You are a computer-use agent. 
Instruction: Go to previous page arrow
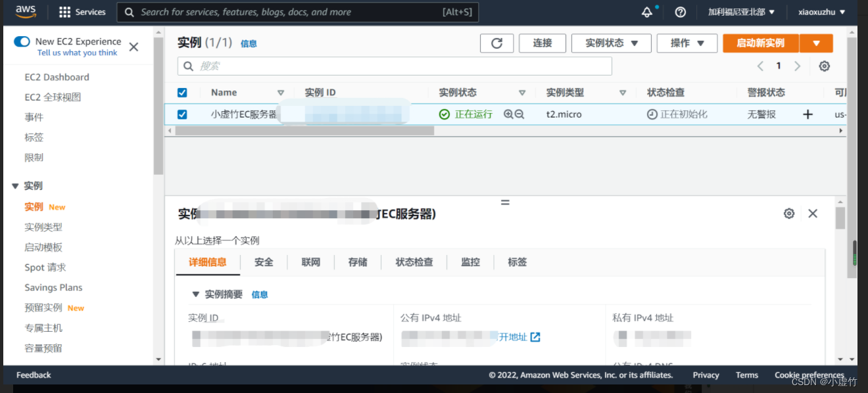[760, 66]
